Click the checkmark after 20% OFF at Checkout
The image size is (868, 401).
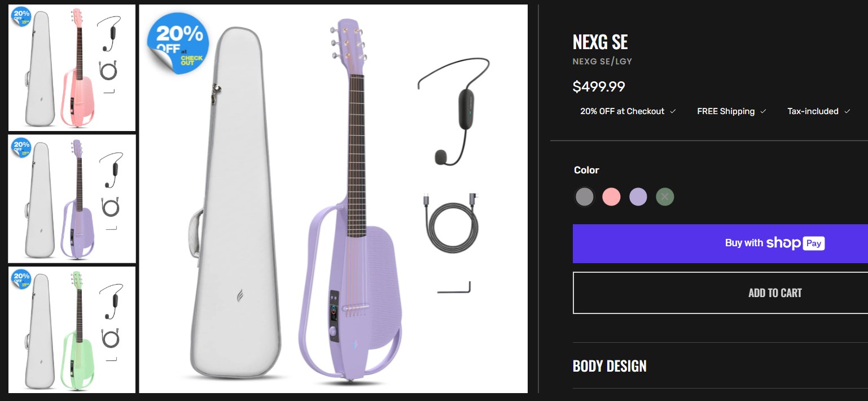click(673, 111)
